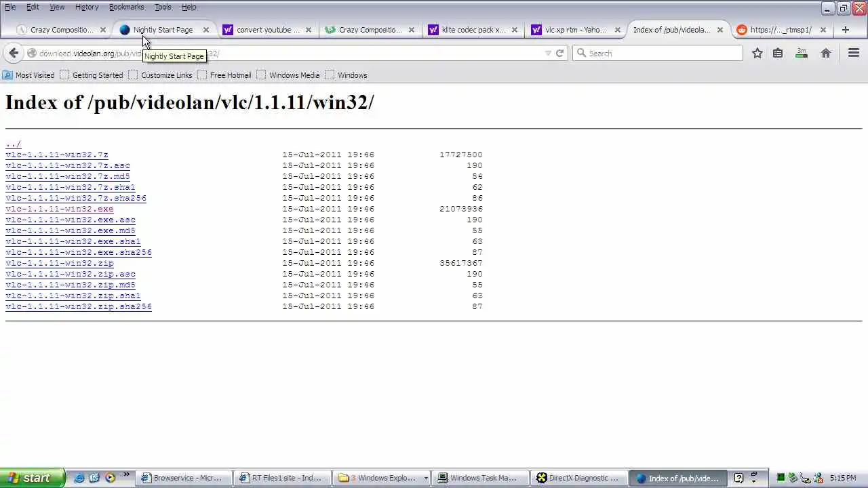The width and height of the screenshot is (868, 488).
Task: Open the Windows bookmark
Action: pos(346,75)
